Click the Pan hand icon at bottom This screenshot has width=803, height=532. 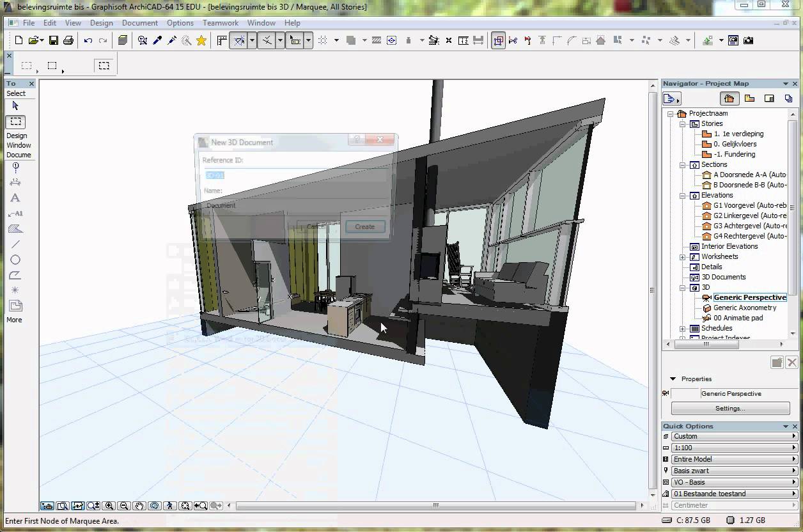[139, 506]
